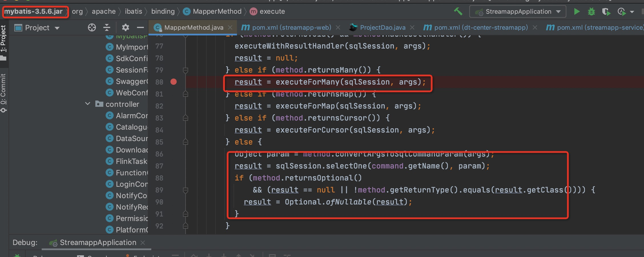Collapse the controller folder in the tree
This screenshot has height=257, width=644.
click(x=88, y=104)
